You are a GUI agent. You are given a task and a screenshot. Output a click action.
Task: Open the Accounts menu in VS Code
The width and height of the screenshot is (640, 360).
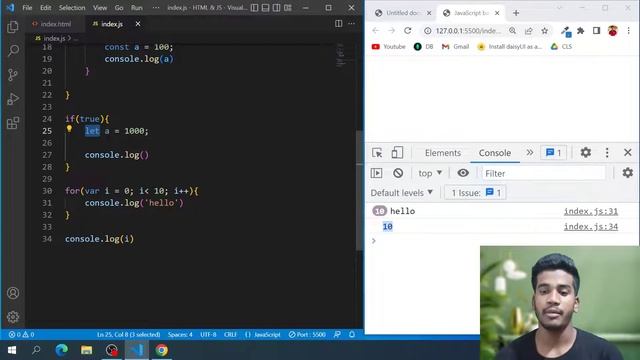tap(13, 293)
